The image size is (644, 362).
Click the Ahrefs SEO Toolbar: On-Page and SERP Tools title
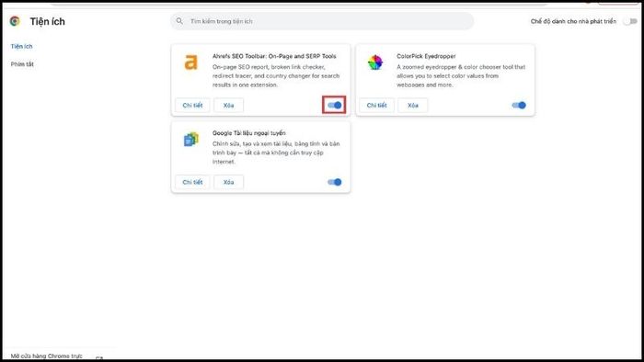coord(274,56)
